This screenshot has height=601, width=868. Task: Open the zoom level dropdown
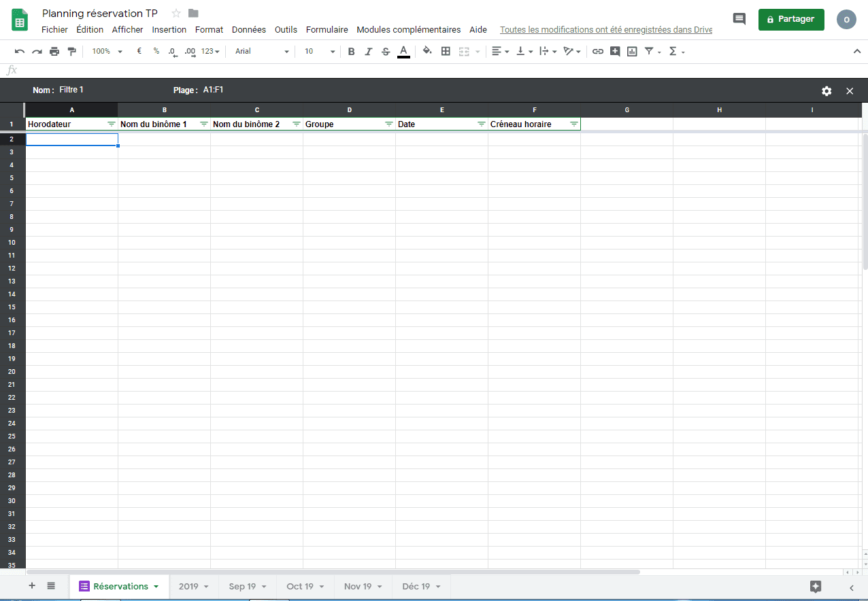[107, 52]
